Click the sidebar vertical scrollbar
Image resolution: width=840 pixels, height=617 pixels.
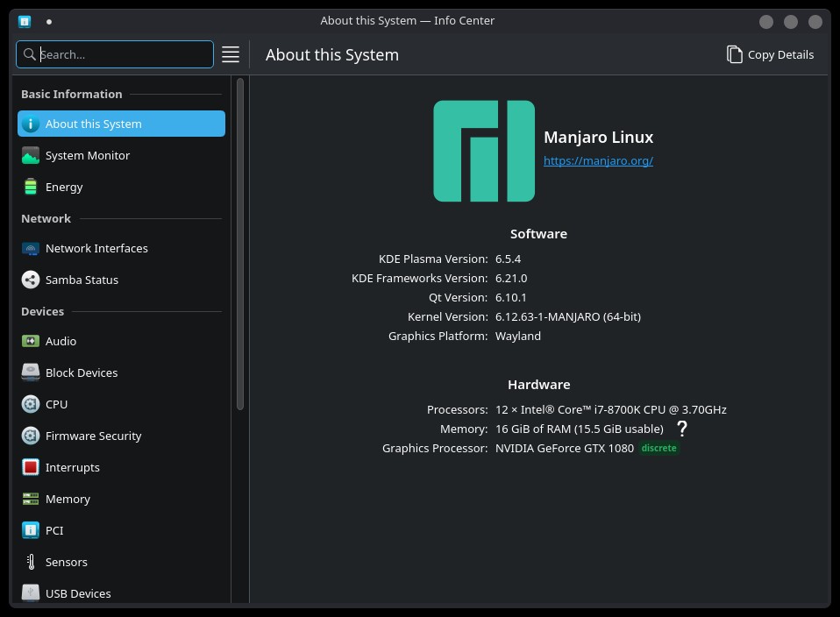tap(240, 245)
